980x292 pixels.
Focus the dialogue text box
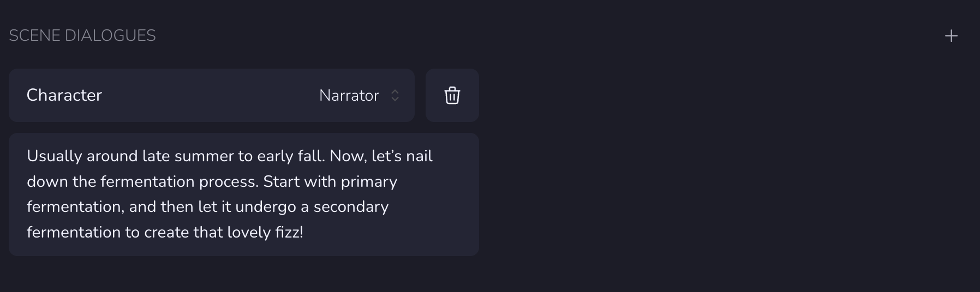(x=243, y=194)
